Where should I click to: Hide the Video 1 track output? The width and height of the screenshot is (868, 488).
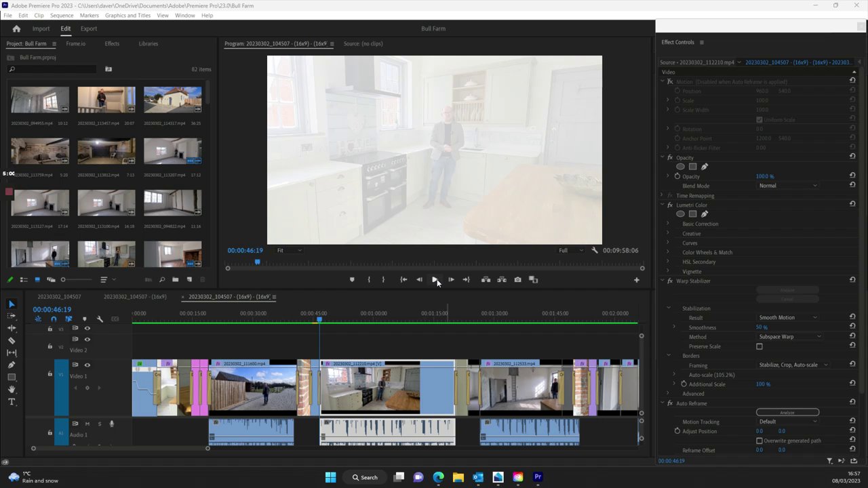tap(87, 365)
